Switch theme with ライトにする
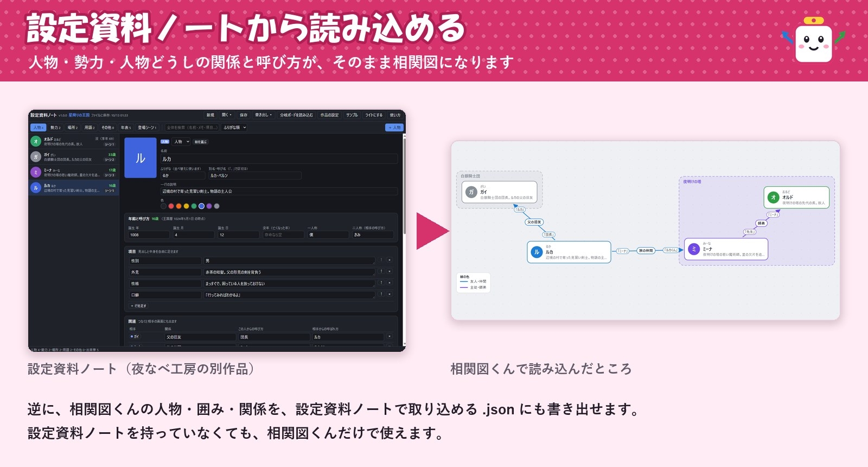Viewport: 868px width, 467px height. tap(374, 115)
